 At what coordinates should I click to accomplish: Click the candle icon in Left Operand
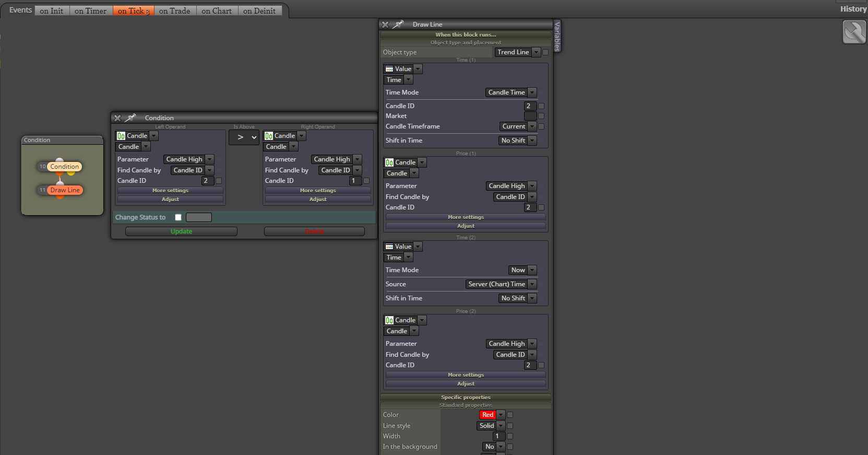click(121, 136)
